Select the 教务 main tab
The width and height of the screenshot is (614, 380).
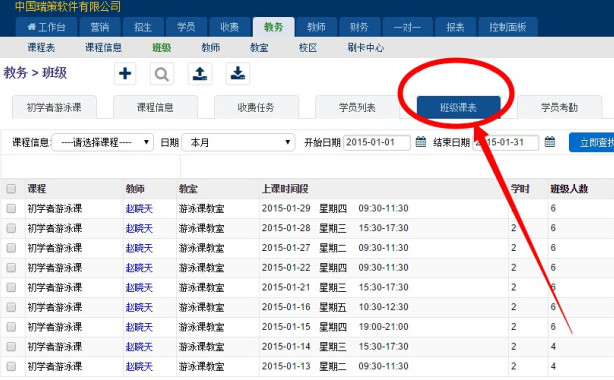pyautogui.click(x=273, y=27)
